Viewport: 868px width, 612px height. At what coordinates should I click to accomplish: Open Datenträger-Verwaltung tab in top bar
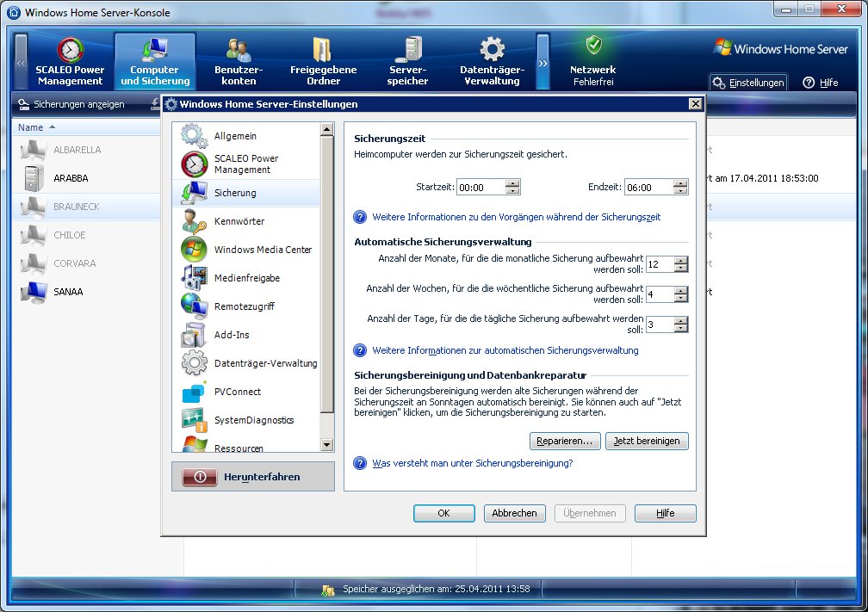493,61
